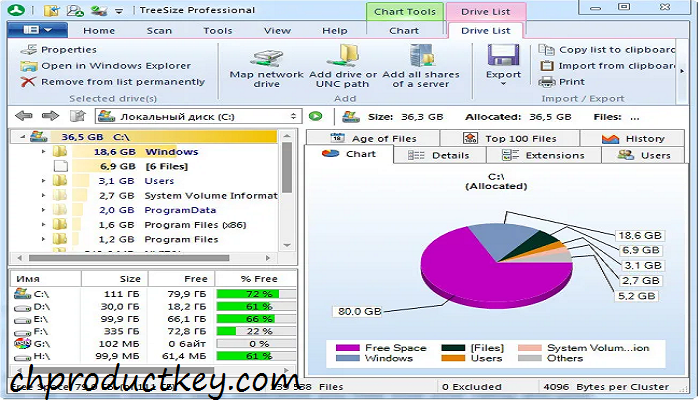Open the View ribbon tab
Viewport: 700px width, 400px height.
click(x=277, y=31)
